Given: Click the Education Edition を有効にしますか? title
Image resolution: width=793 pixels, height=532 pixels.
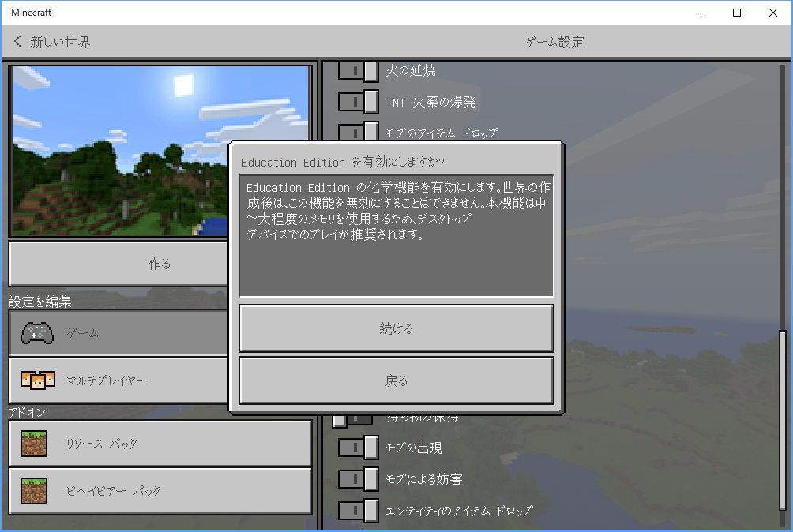Looking at the screenshot, I should 343,162.
